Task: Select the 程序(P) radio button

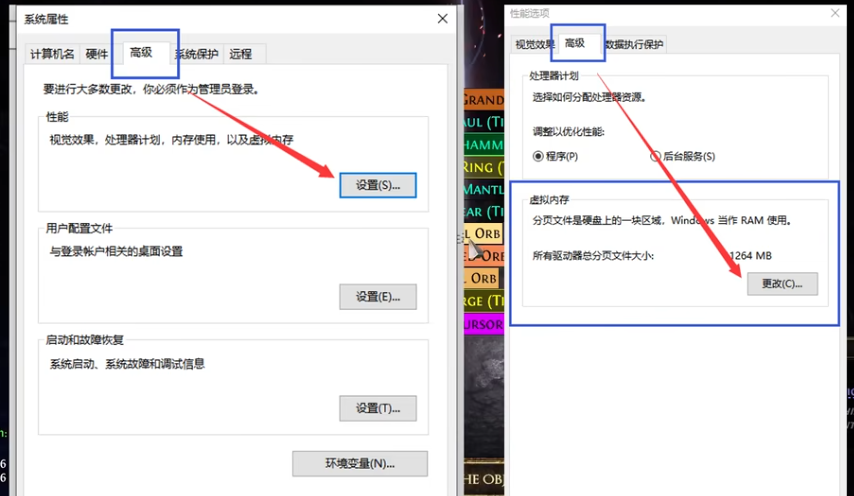Action: click(538, 156)
